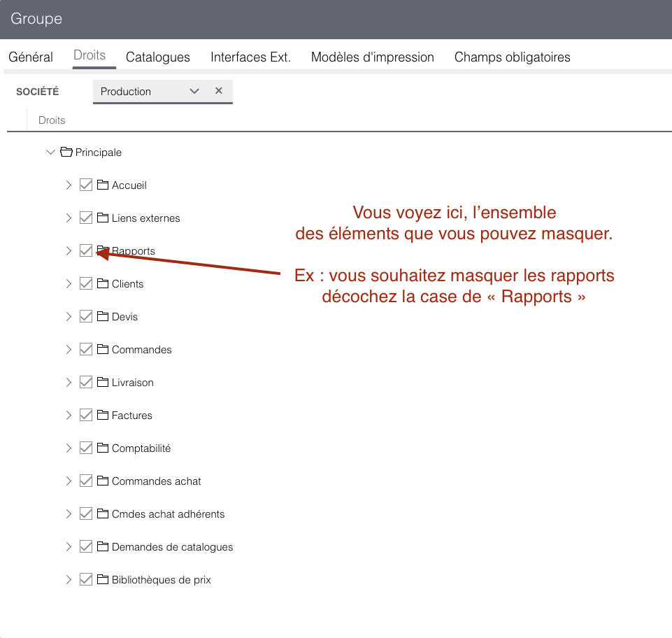Collapse the Principale tree node

(50, 152)
